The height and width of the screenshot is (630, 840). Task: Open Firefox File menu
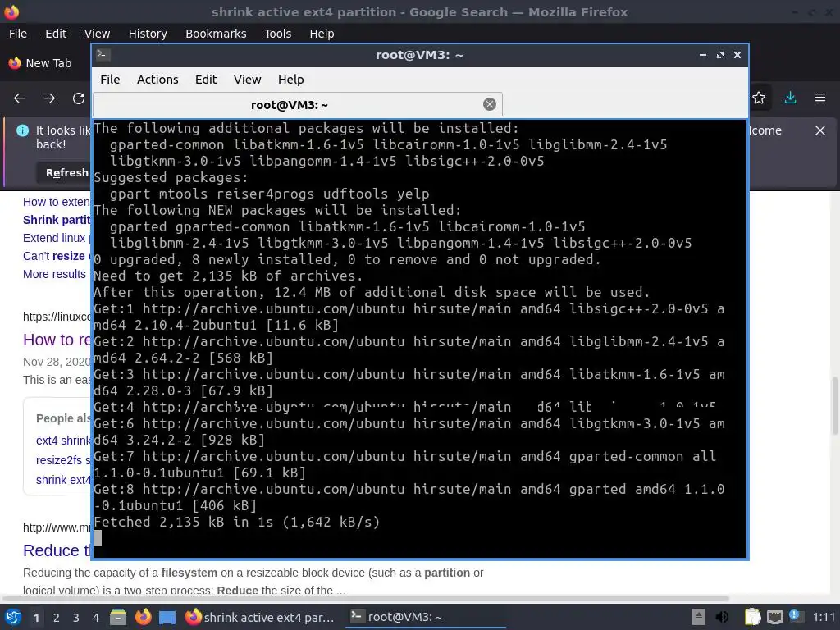[18, 33]
